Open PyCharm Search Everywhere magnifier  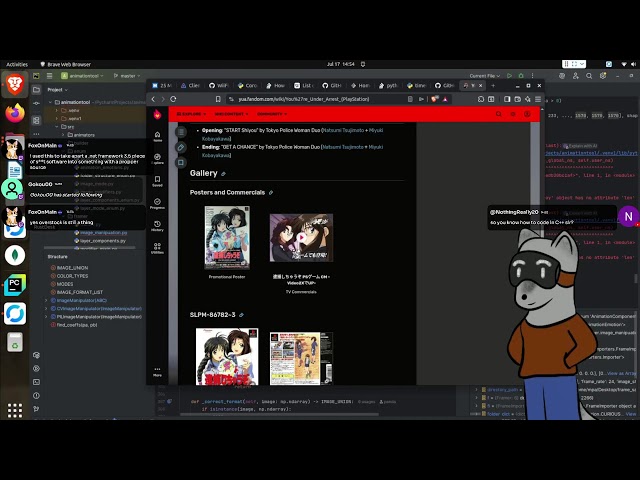point(589,76)
